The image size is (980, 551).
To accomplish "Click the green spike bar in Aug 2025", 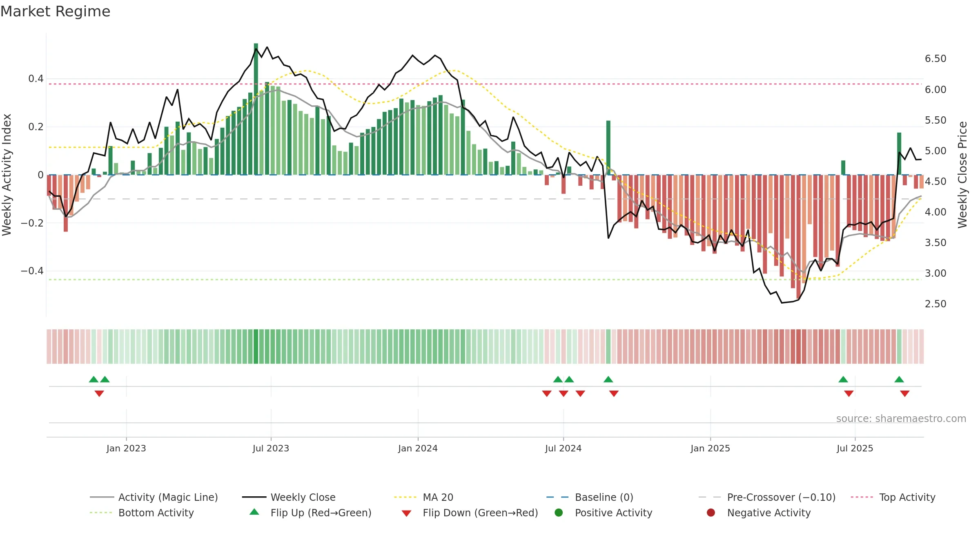I will pos(899,154).
